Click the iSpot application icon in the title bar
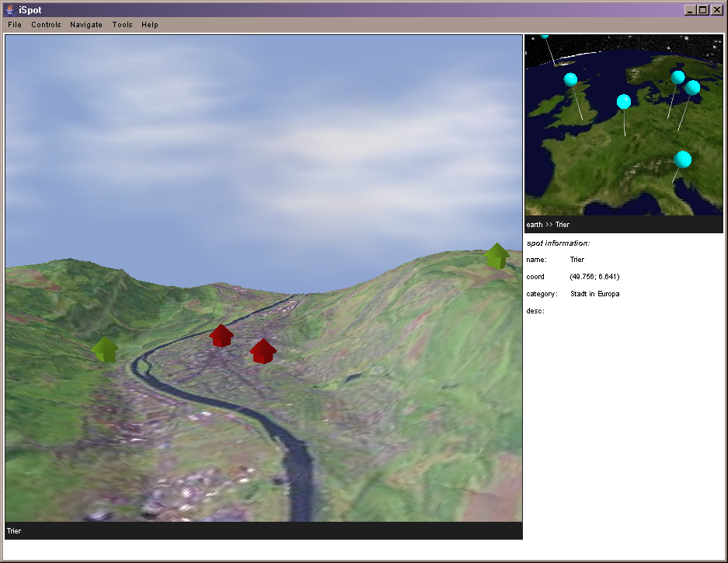Image resolution: width=728 pixels, height=563 pixels. 9,10
